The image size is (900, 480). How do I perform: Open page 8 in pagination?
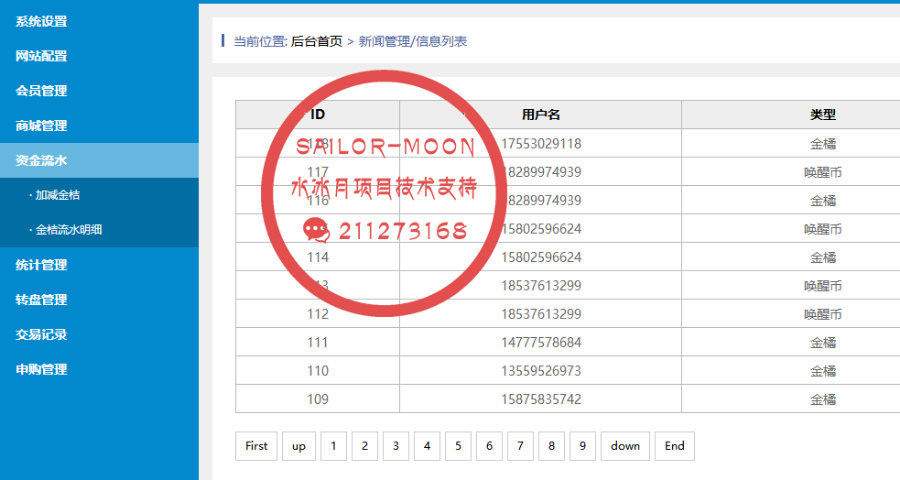pos(552,446)
